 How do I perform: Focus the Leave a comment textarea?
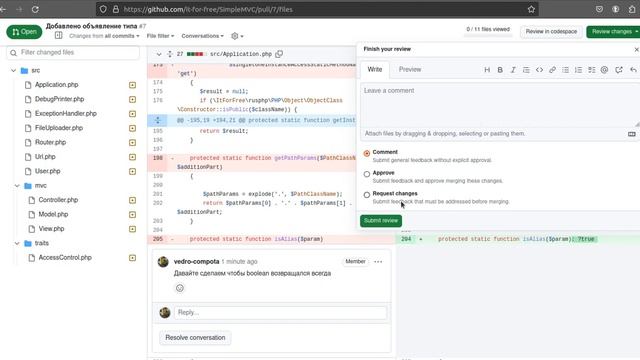pos(500,105)
